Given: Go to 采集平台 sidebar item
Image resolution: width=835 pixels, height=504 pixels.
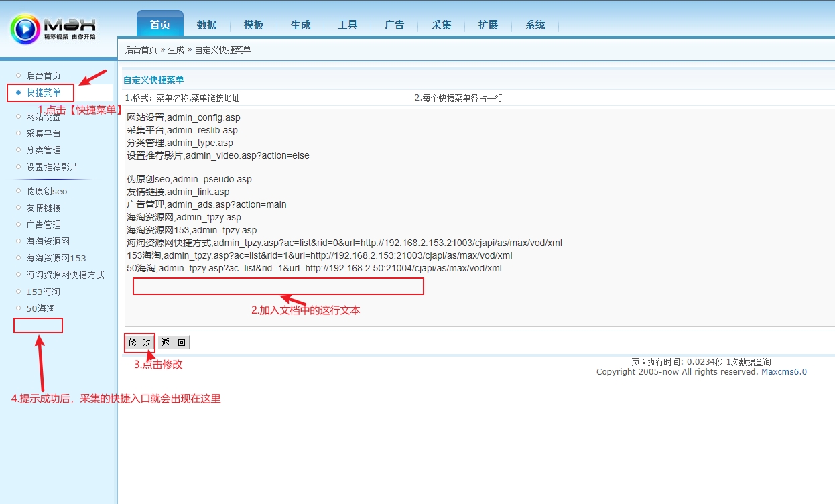Looking at the screenshot, I should coord(44,133).
